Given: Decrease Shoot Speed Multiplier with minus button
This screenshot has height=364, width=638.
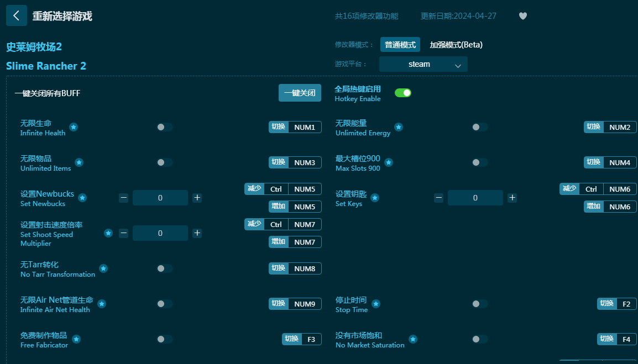Looking at the screenshot, I should click(124, 233).
